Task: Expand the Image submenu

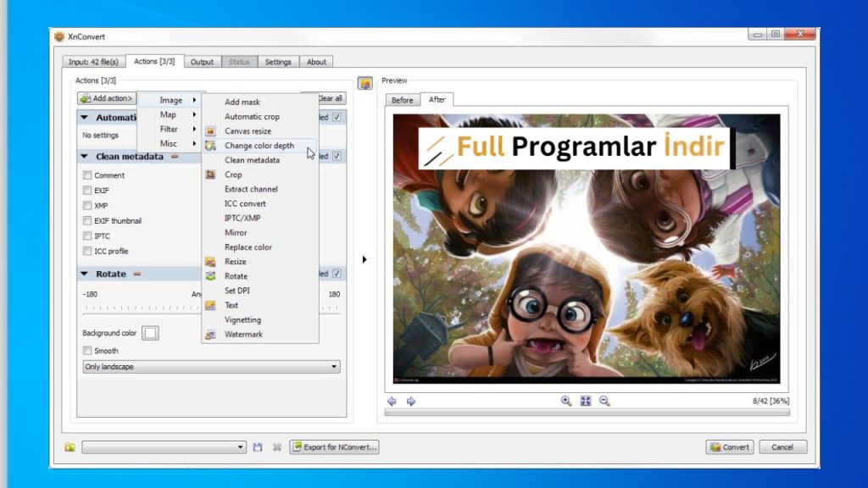Action: click(x=170, y=100)
